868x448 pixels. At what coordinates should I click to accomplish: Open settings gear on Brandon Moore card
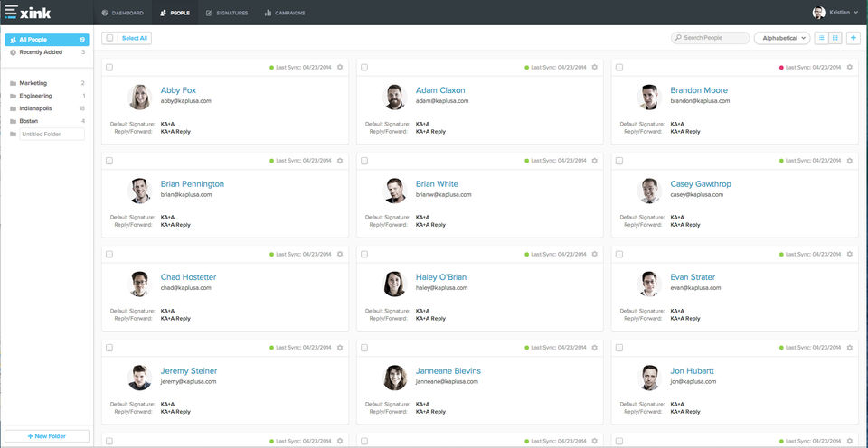(x=850, y=68)
